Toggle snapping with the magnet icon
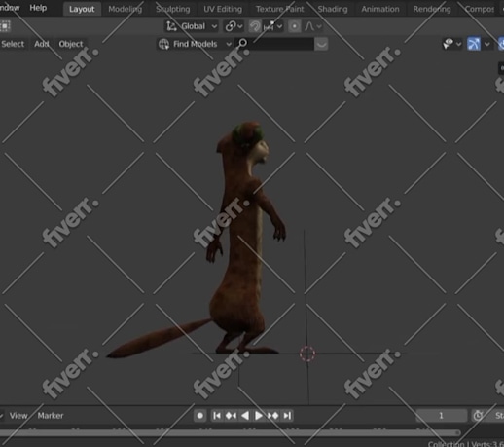This screenshot has height=447, width=504. [x=255, y=26]
